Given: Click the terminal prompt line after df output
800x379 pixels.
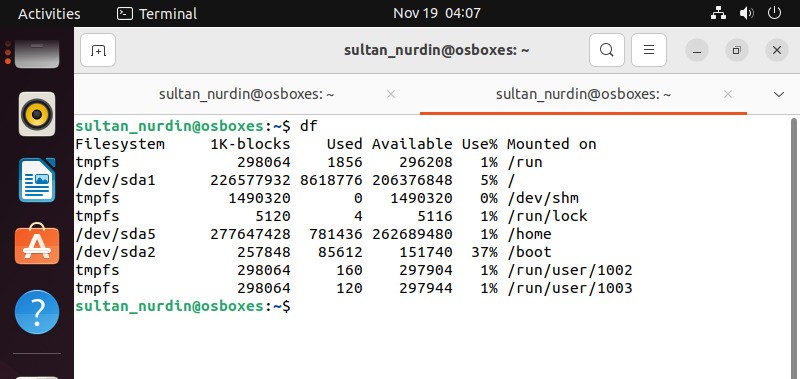Looking at the screenshot, I should coord(183,306).
